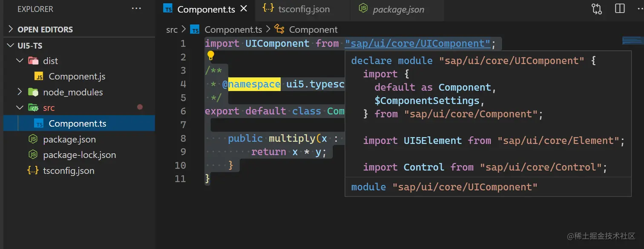Open the Explorer more actions ellipsis

(x=136, y=9)
